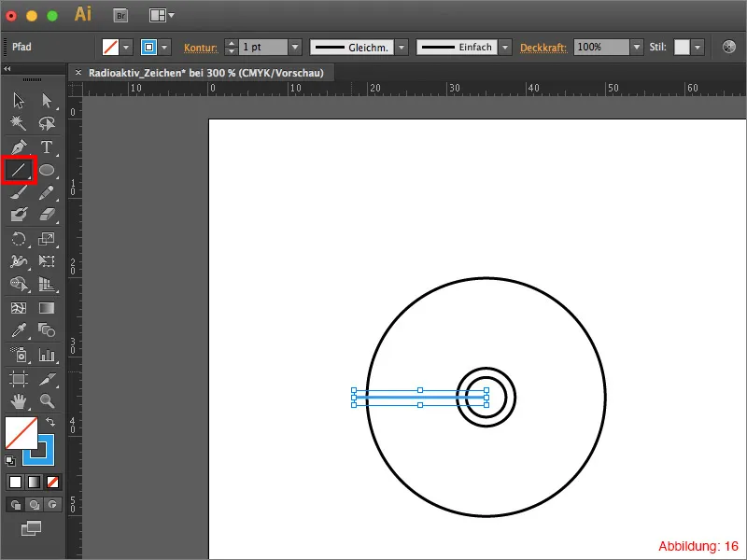Select the Eraser tool

47,215
